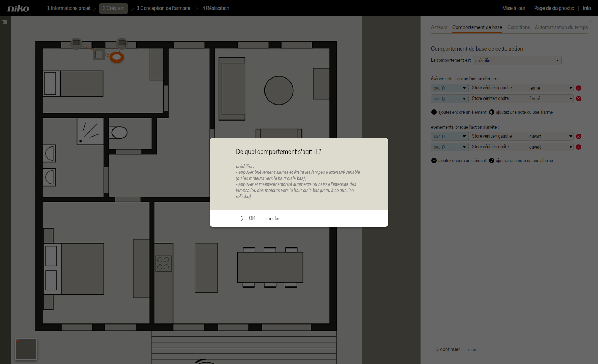This screenshot has width=598, height=364.
Task: Open sec delay dropdown for stop Store vénitien gauche
Action: [450, 136]
